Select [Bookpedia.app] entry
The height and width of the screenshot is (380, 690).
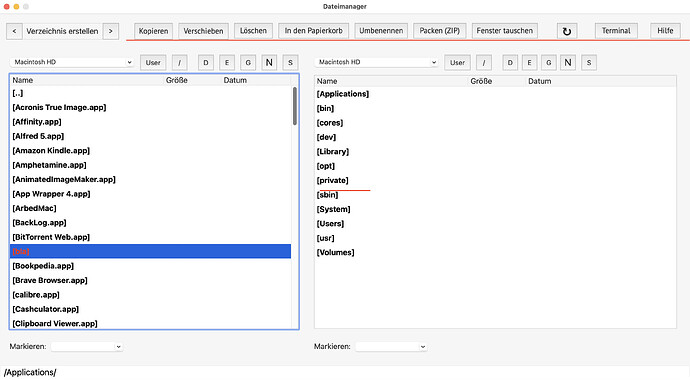tap(150, 266)
